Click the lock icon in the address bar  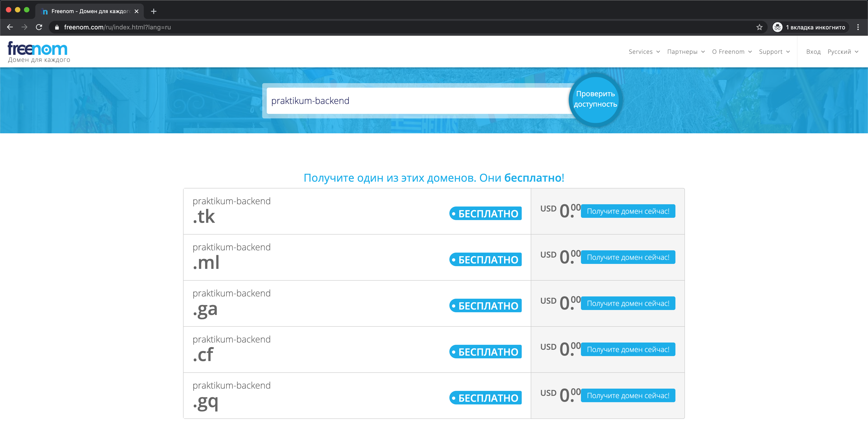click(57, 27)
